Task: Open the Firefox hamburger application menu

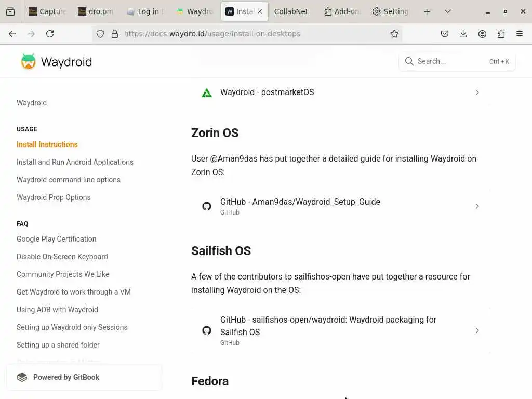Action: [x=520, y=34]
